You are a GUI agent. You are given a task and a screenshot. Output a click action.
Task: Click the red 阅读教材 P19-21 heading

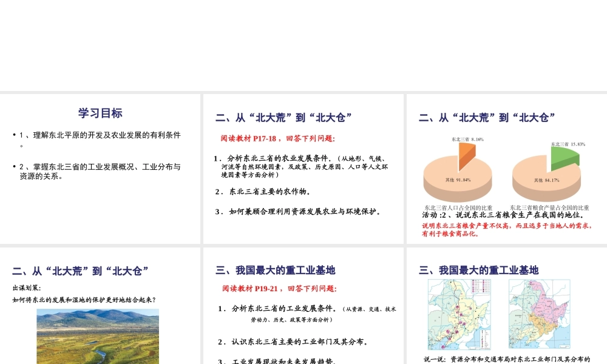(x=279, y=289)
